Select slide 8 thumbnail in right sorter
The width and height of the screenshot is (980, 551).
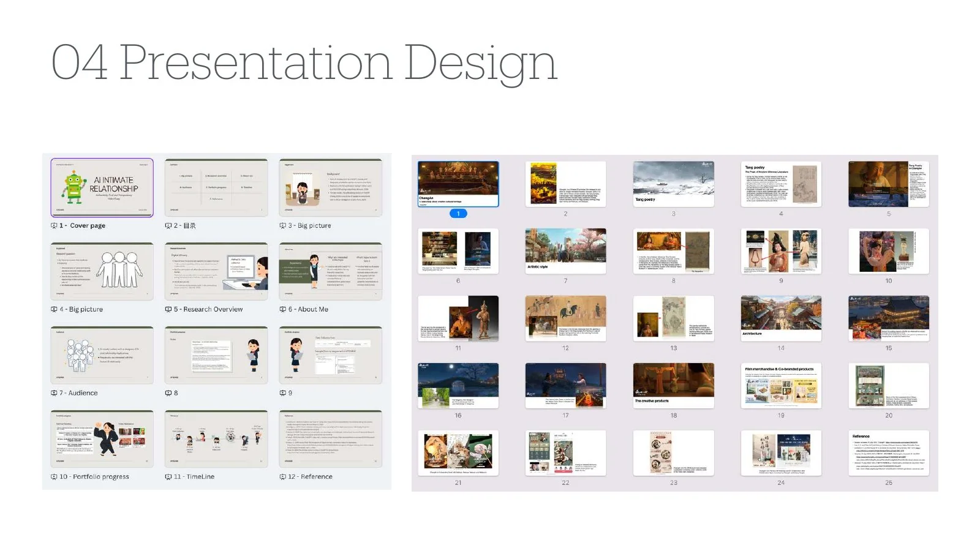coord(674,252)
